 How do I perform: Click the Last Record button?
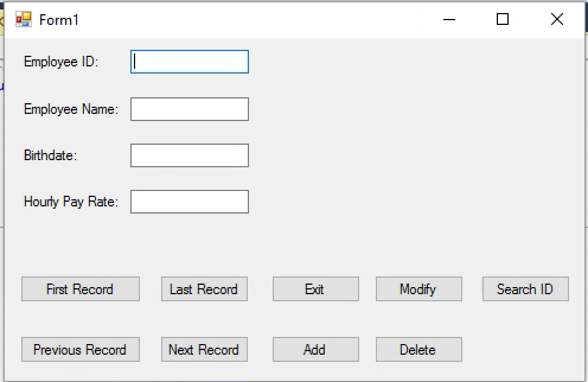[204, 289]
